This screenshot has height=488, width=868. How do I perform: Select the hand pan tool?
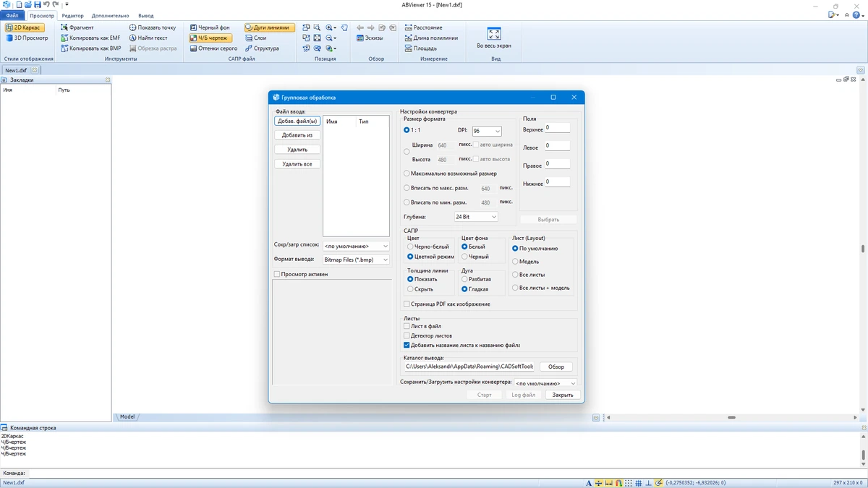click(x=344, y=27)
